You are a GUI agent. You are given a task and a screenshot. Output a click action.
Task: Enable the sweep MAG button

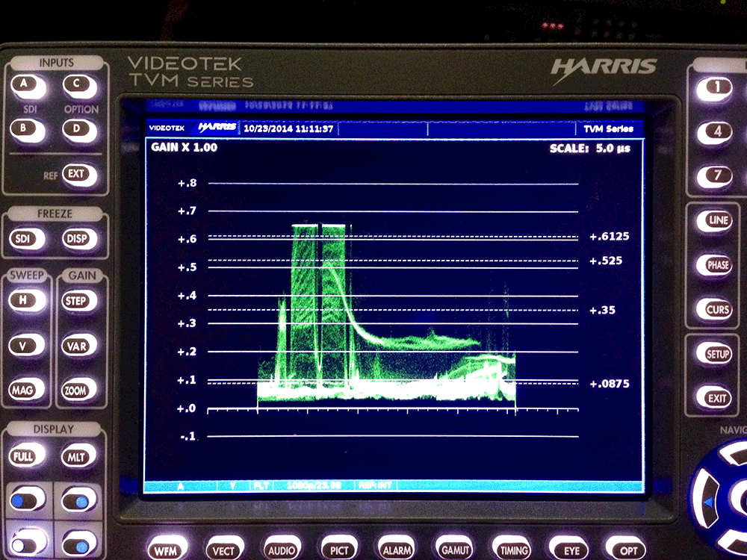pyautogui.click(x=27, y=391)
